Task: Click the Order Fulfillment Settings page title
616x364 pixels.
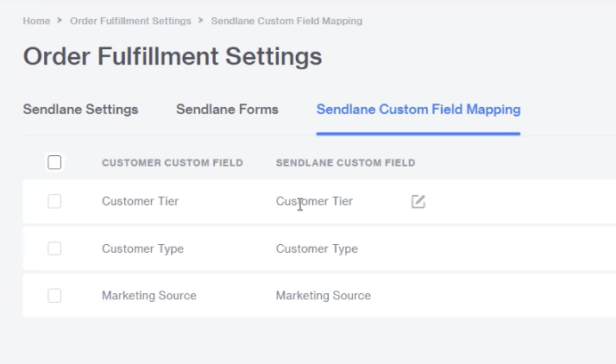Action: pos(173,56)
